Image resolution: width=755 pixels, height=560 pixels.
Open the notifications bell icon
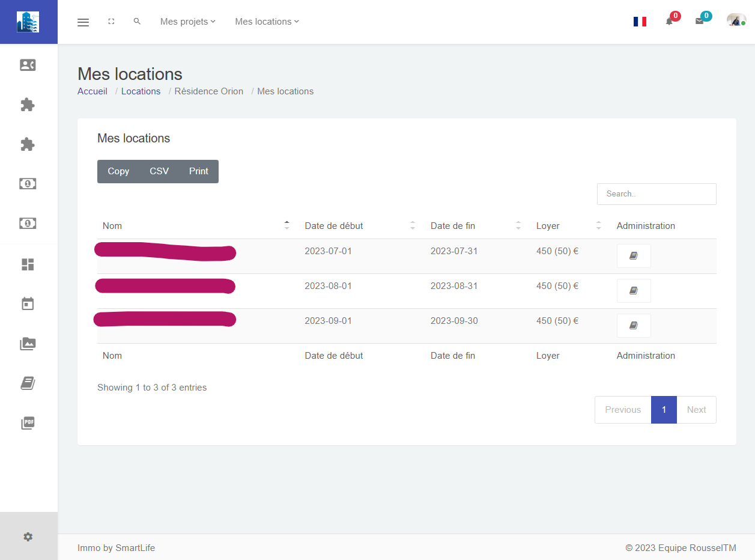click(x=669, y=22)
